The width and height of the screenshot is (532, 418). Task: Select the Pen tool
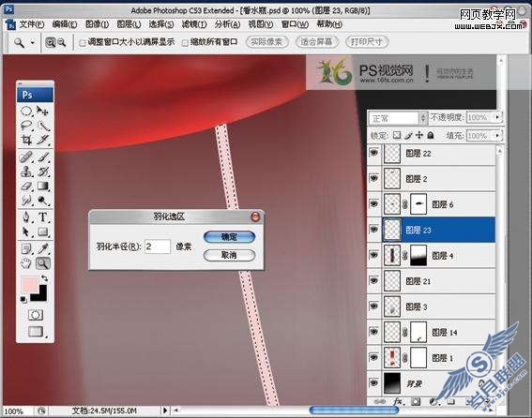click(x=26, y=217)
